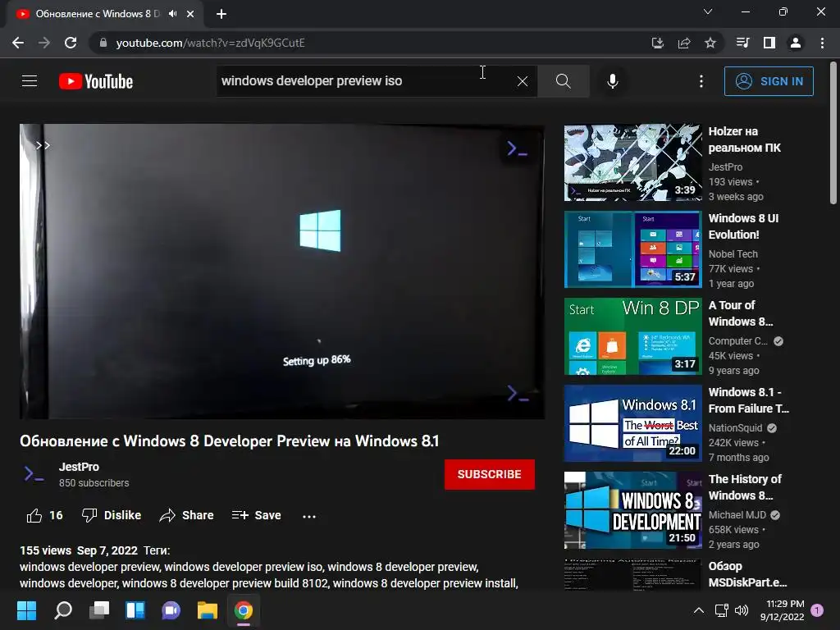
Task: Save video to a playlist
Action: pos(256,515)
